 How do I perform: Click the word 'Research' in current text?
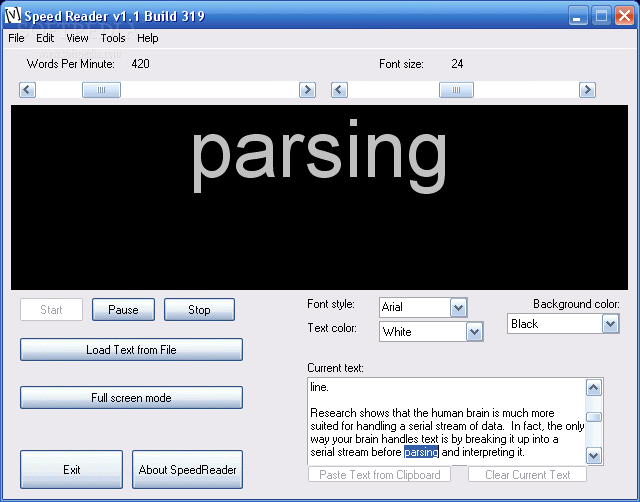click(333, 413)
